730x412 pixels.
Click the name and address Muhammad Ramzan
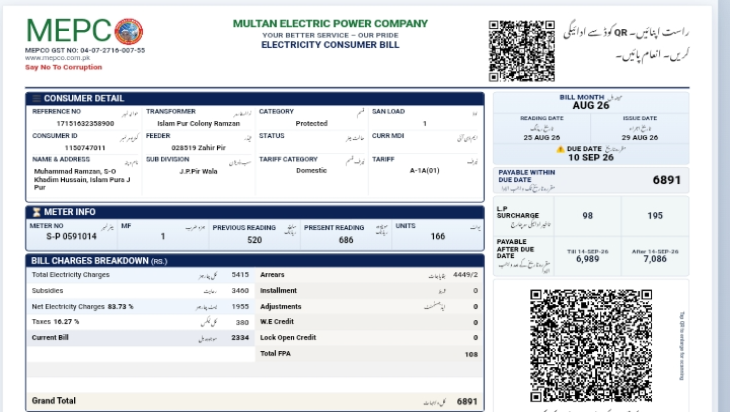pos(82,179)
